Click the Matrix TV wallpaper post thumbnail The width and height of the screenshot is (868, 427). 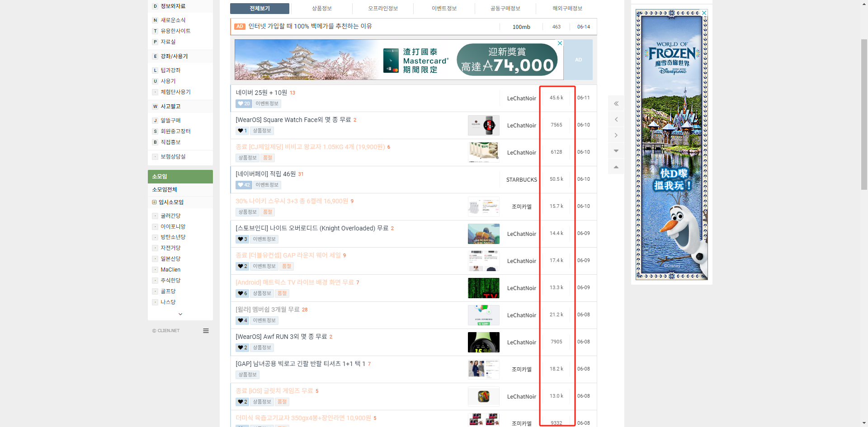[483, 288]
